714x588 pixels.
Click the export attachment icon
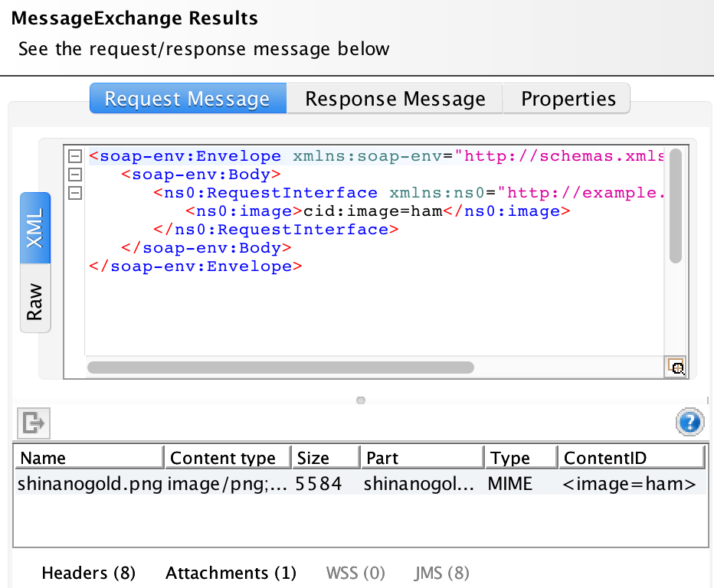tap(34, 423)
